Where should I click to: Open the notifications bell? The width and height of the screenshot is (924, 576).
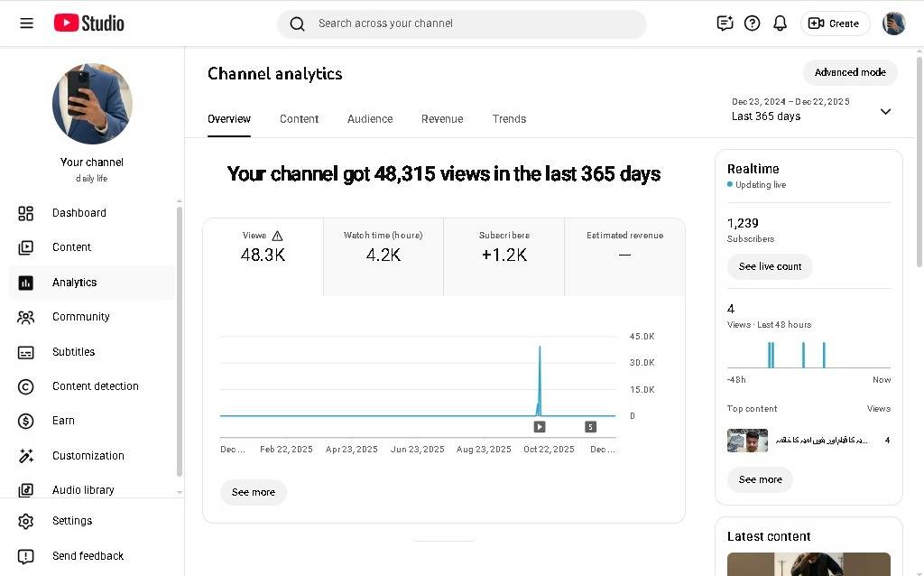781,23
